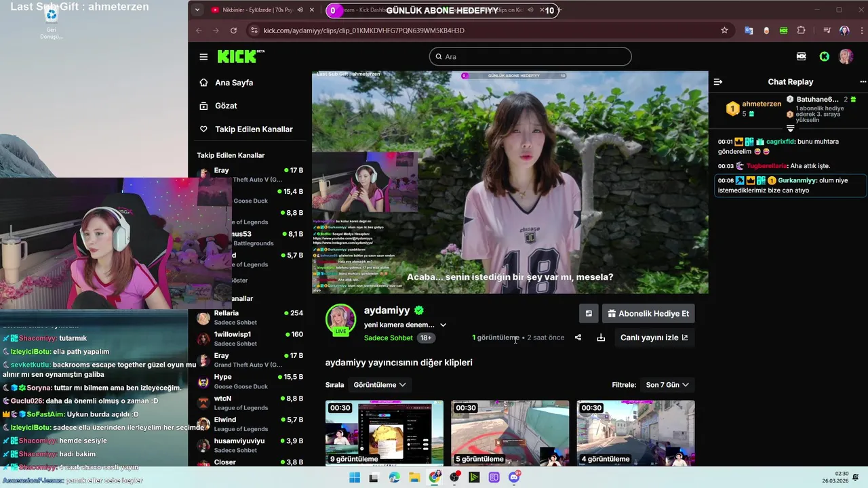868x488 pixels.
Task: Expand the stream title chevron
Action: (443, 325)
